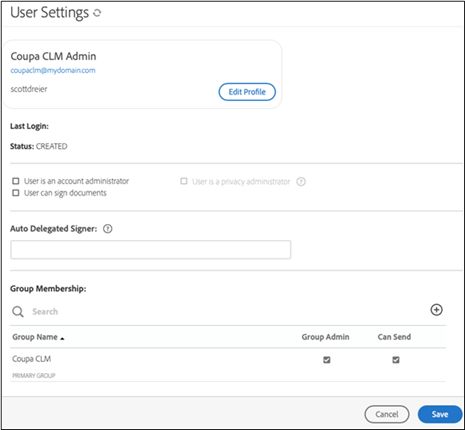This screenshot has width=465, height=430.
Task: Select the Coupa CLM group row
Action: pos(228,365)
